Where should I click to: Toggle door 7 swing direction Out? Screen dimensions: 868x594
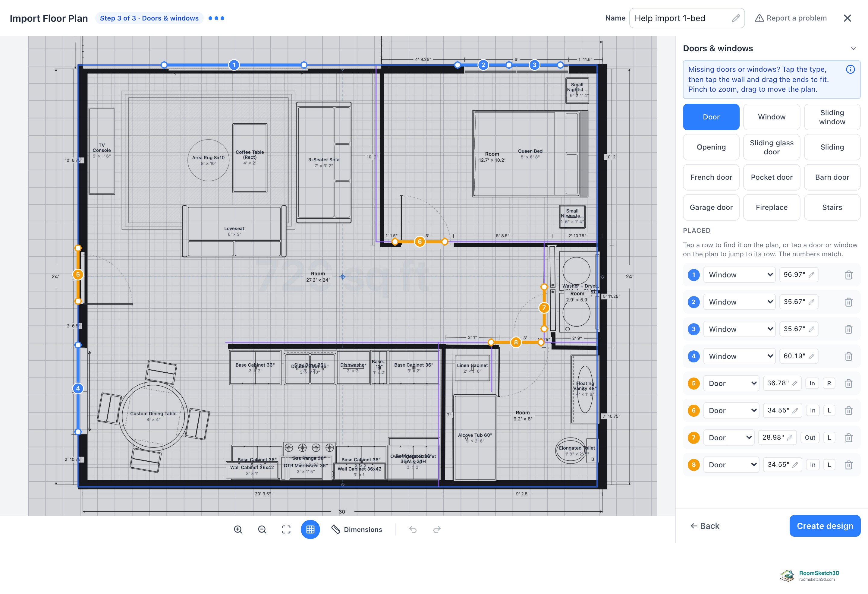810,438
